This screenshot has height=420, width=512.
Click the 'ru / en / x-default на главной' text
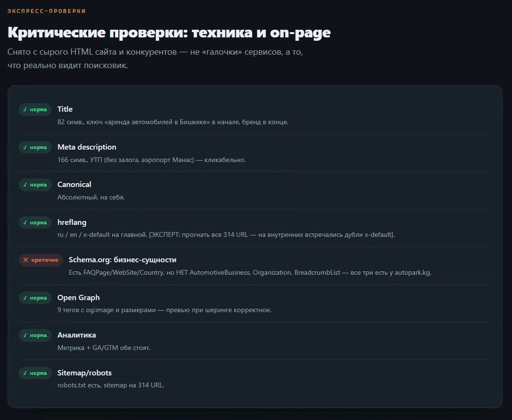point(226,235)
